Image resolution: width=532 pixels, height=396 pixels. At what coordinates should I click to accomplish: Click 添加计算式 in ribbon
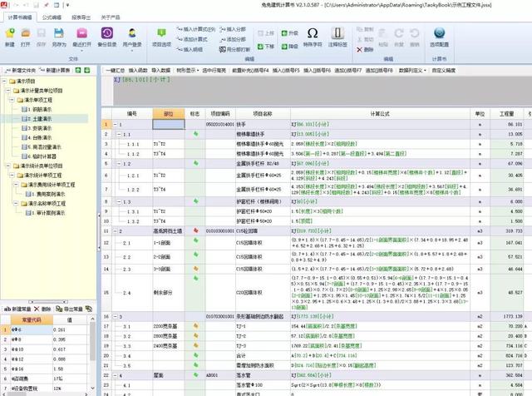click(192, 39)
